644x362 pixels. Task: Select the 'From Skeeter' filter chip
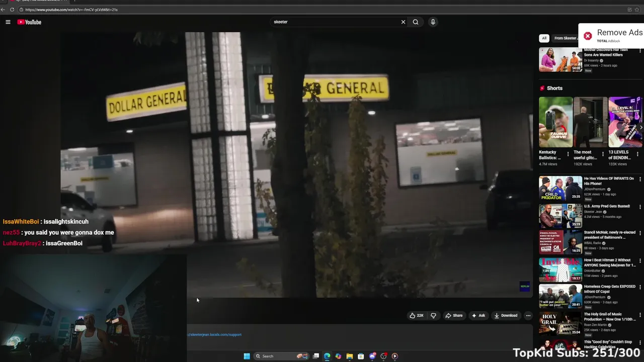565,38
